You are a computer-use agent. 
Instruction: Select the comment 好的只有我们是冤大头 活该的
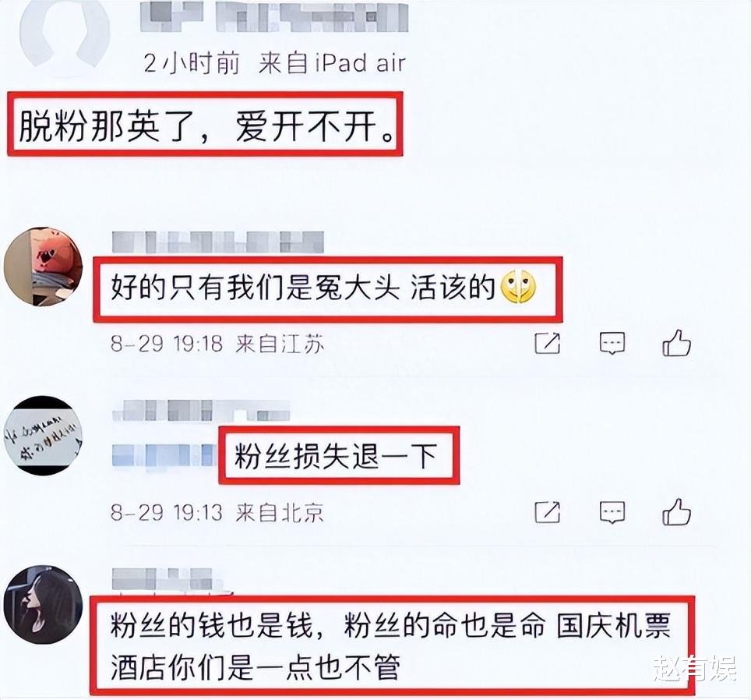(x=328, y=289)
